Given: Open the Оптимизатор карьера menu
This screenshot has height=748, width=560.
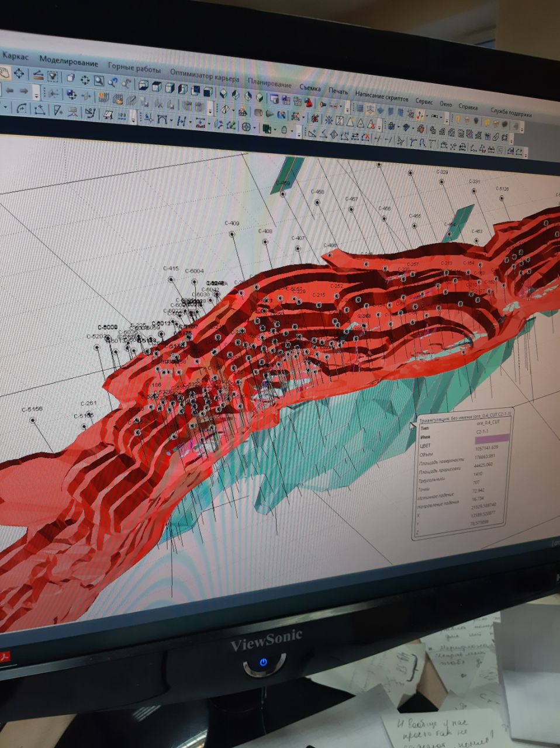Looking at the screenshot, I should click(205, 75).
